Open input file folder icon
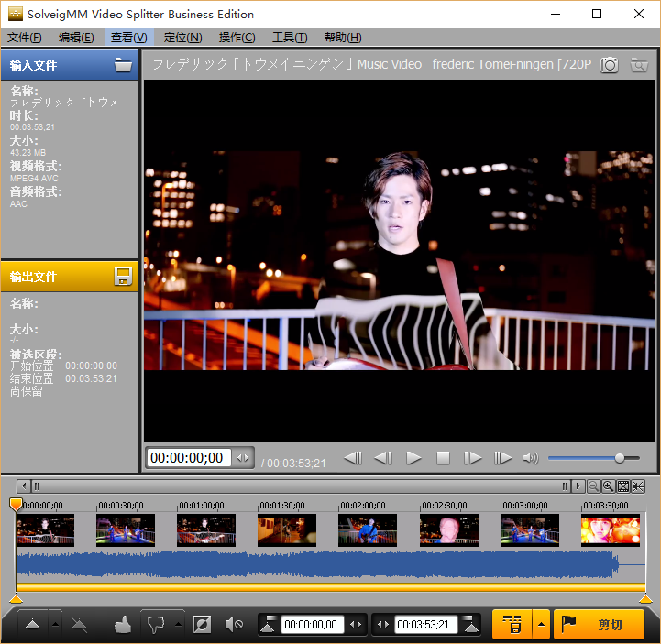This screenshot has height=644, width=661. tap(123, 65)
